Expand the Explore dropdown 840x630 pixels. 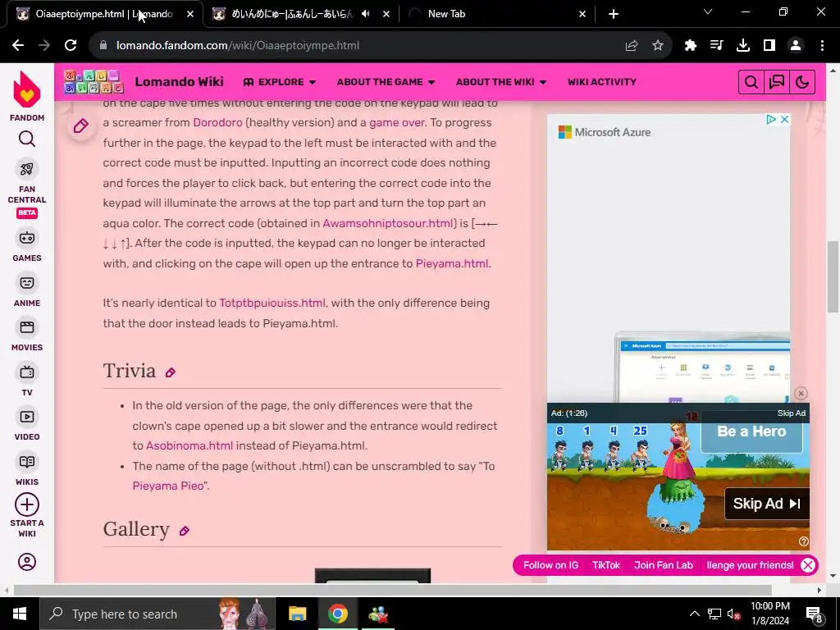click(280, 82)
